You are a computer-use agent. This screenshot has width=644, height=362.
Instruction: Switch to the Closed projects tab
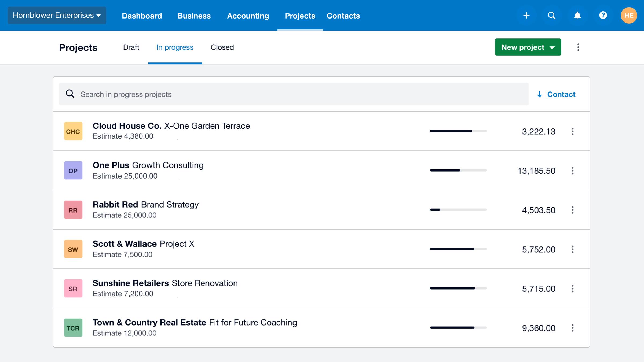222,47
